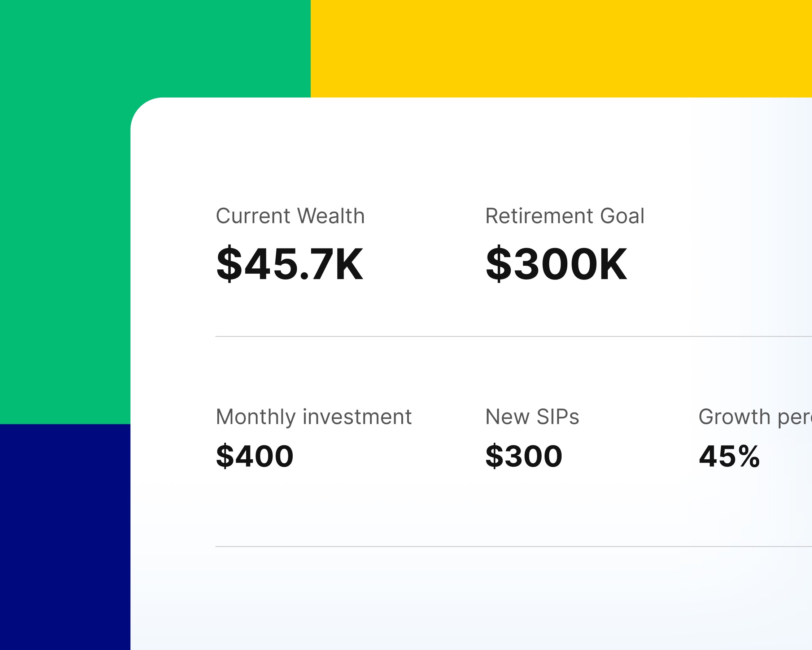The height and width of the screenshot is (650, 812).
Task: Click the dollar sign in $300K
Action: tap(499, 263)
